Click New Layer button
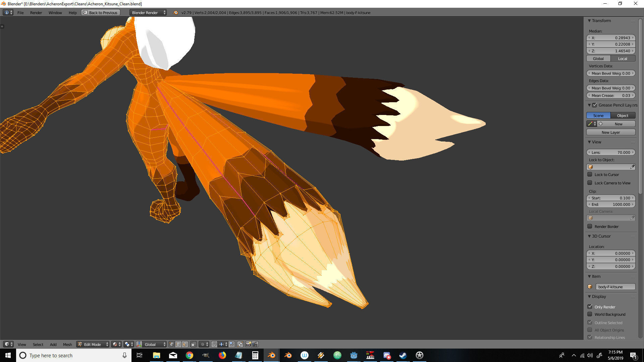Viewport: 644px width, 362px height. click(x=611, y=132)
